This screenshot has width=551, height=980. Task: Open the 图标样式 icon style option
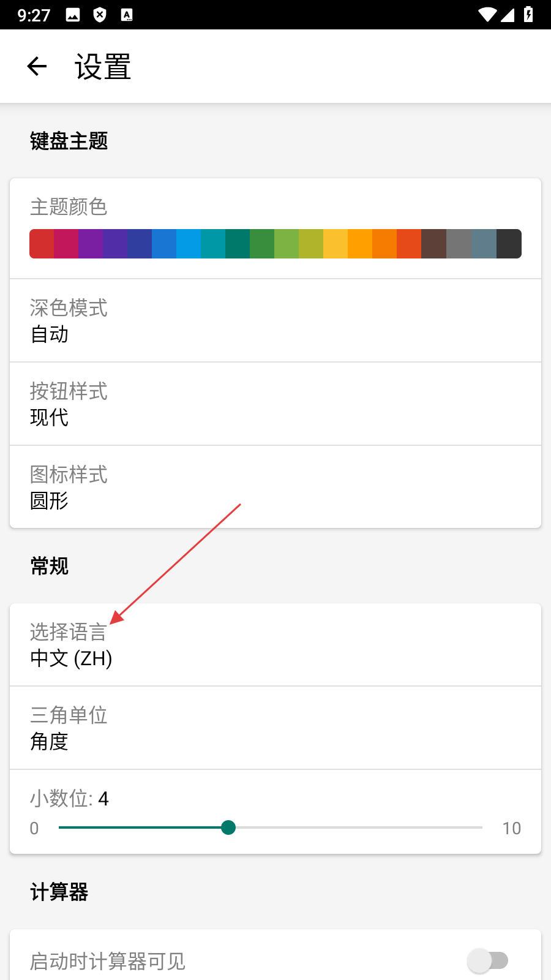click(x=275, y=487)
